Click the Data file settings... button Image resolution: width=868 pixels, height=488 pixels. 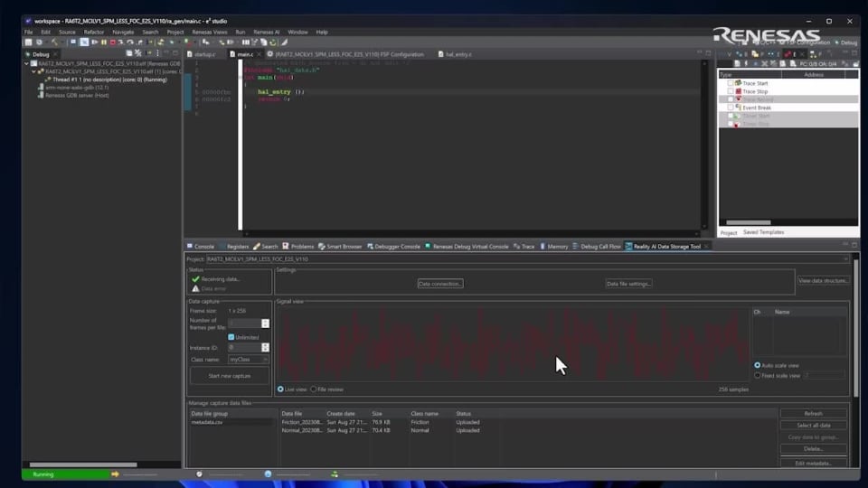point(629,284)
